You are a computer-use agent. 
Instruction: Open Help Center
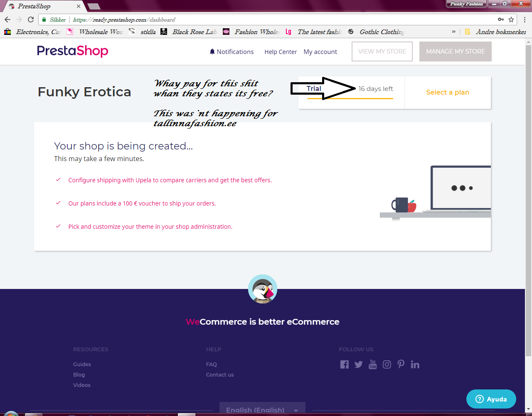click(x=281, y=51)
